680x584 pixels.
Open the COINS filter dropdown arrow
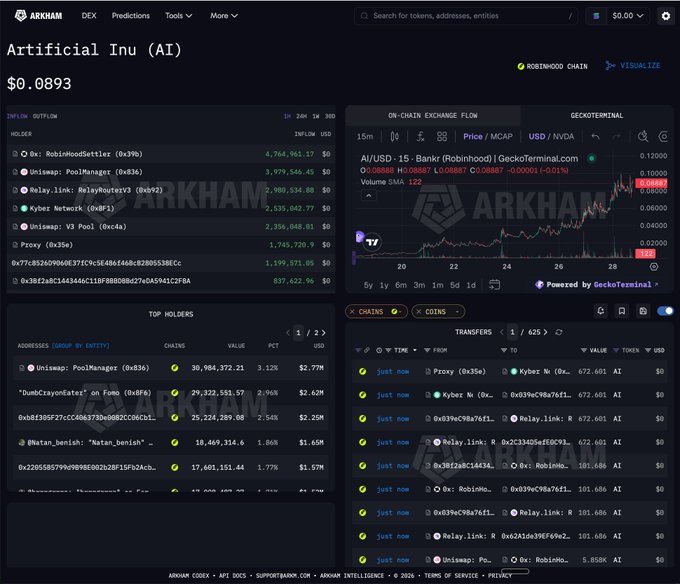pos(457,311)
